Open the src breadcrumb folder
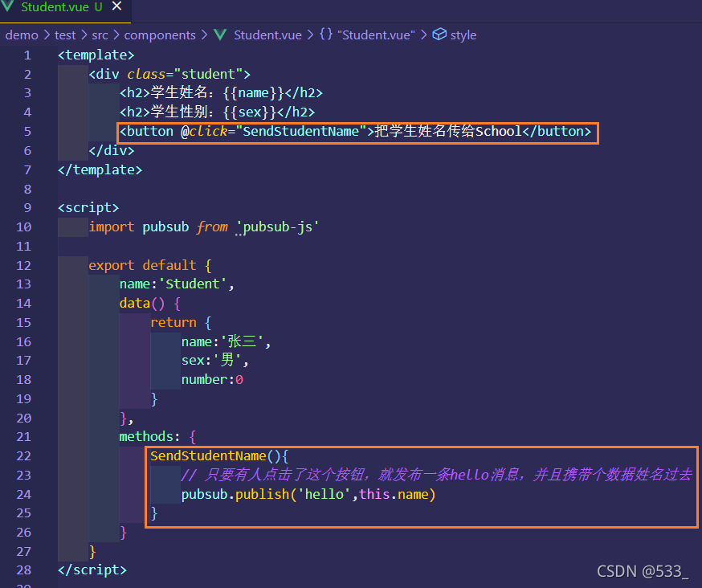702x588 pixels. click(100, 35)
